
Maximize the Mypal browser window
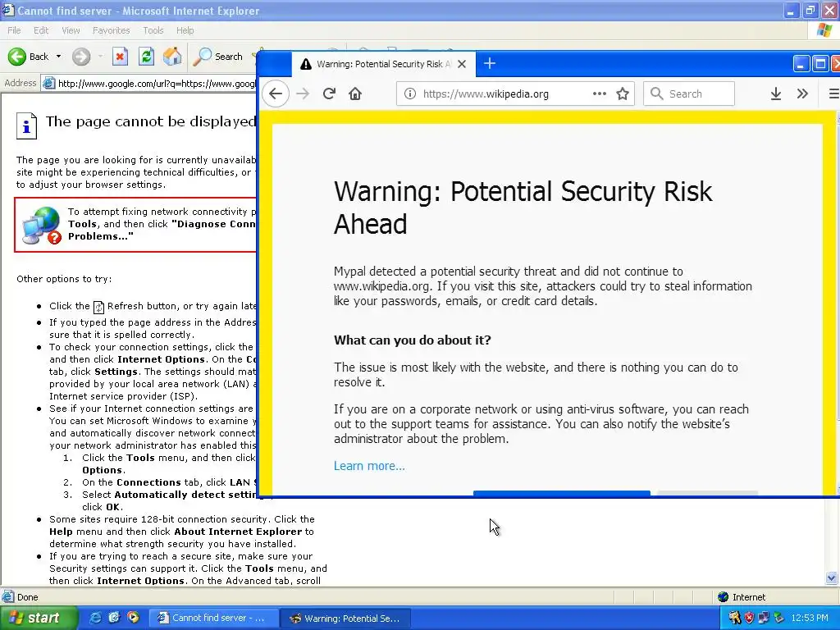[x=820, y=64]
